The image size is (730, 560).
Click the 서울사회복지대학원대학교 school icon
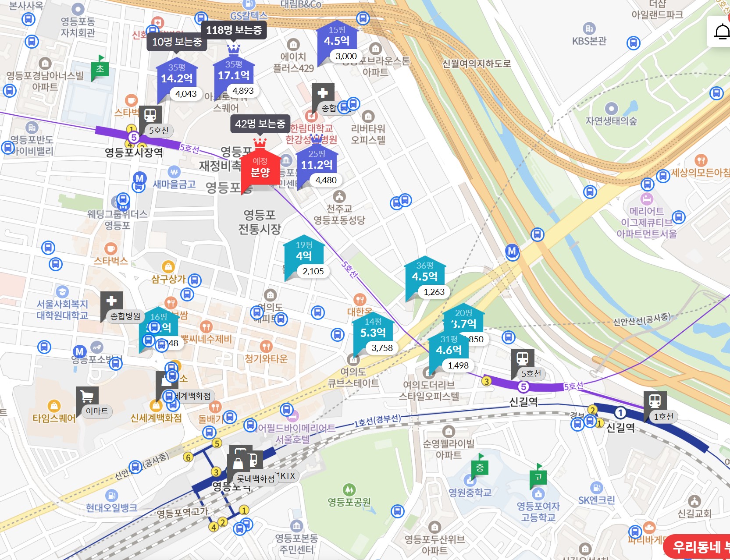coord(62,291)
